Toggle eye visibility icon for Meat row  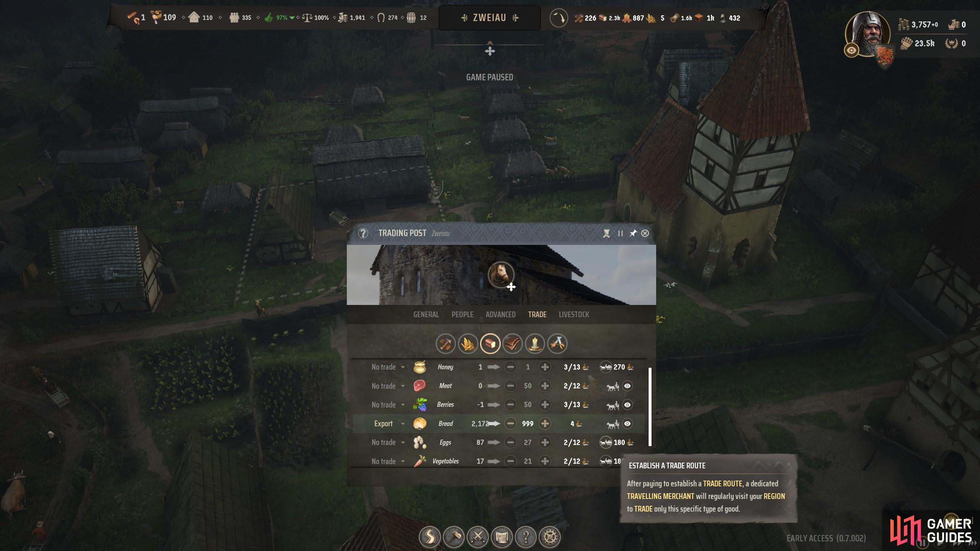coord(627,385)
